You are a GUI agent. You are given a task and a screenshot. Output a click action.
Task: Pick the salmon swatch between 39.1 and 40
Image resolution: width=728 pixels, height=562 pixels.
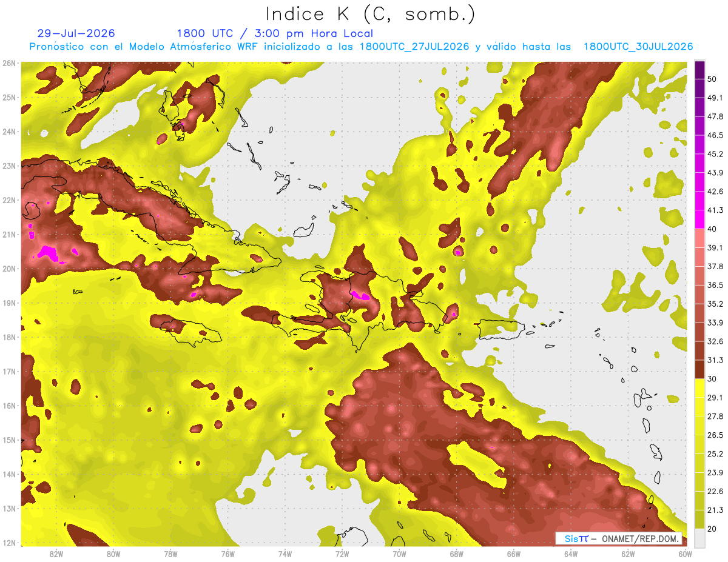pyautogui.click(x=699, y=238)
